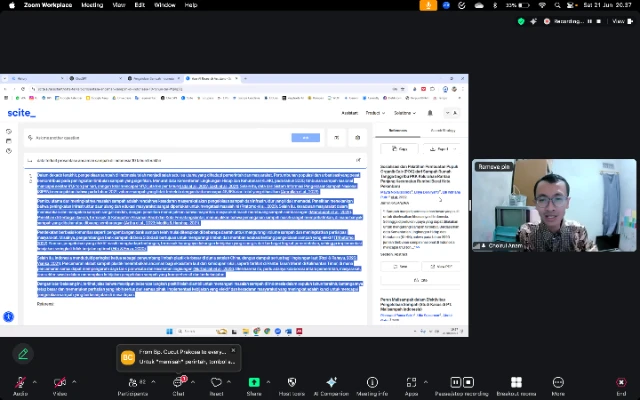The image size is (640, 400).
Task: Expand the Participants options caret
Action: [x=153, y=382]
